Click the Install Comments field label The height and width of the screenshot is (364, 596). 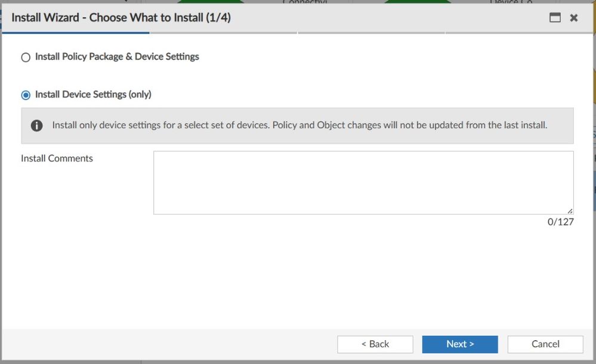[x=57, y=159]
